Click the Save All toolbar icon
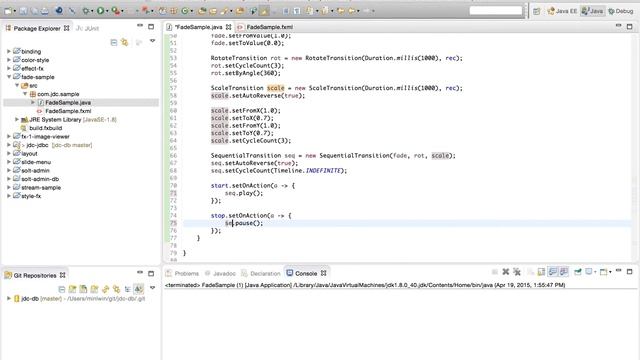Viewport: 640px width, 360px height. 34,11
